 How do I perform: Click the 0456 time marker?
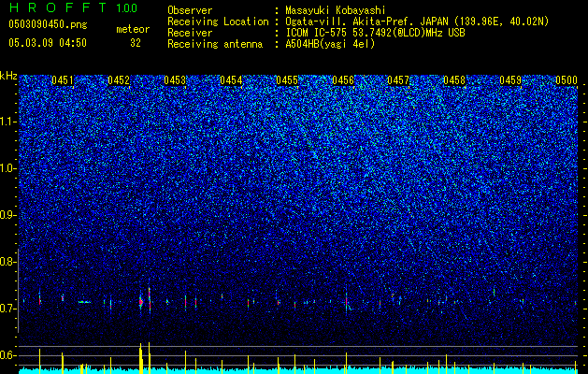click(343, 80)
